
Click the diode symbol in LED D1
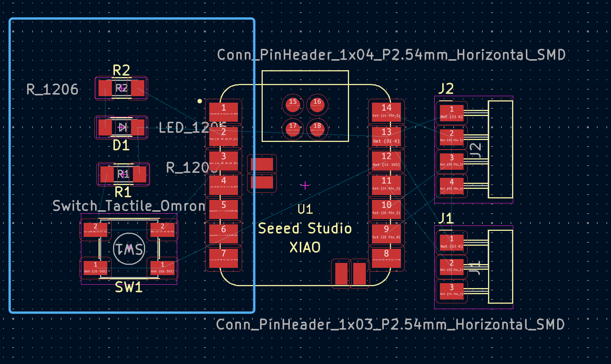(122, 127)
